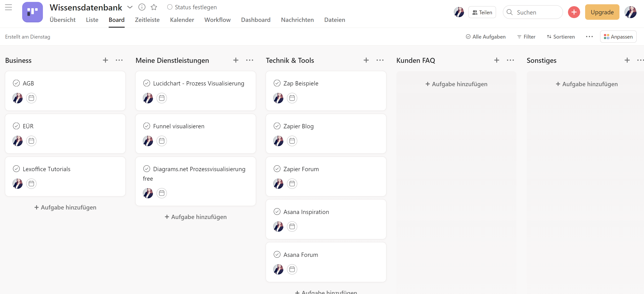This screenshot has width=644, height=294.
Task: Mark EÜR task complete
Action: [x=16, y=126]
